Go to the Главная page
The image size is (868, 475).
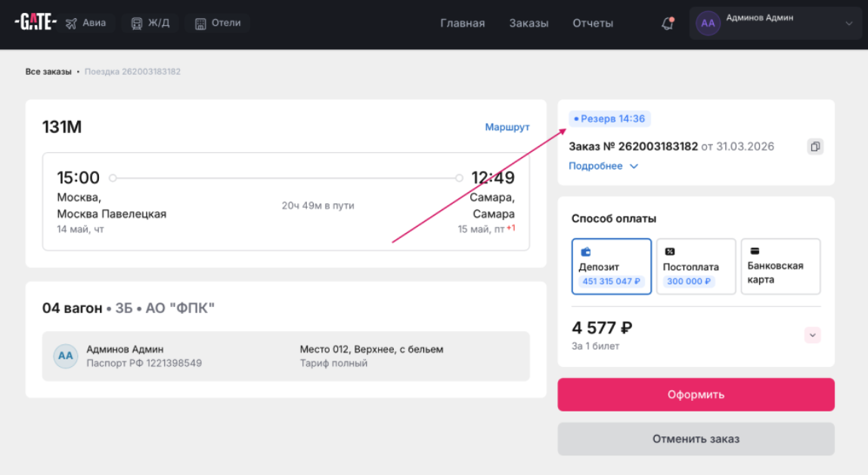pos(462,23)
